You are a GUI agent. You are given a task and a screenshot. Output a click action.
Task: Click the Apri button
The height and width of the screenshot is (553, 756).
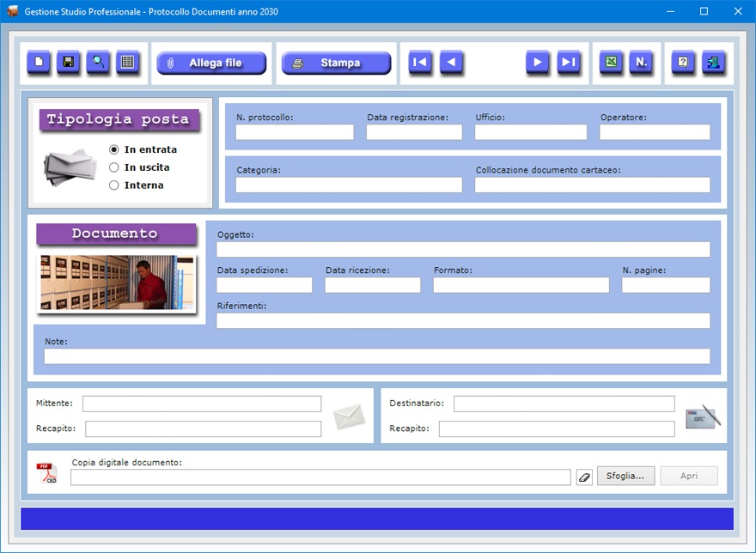tap(689, 476)
